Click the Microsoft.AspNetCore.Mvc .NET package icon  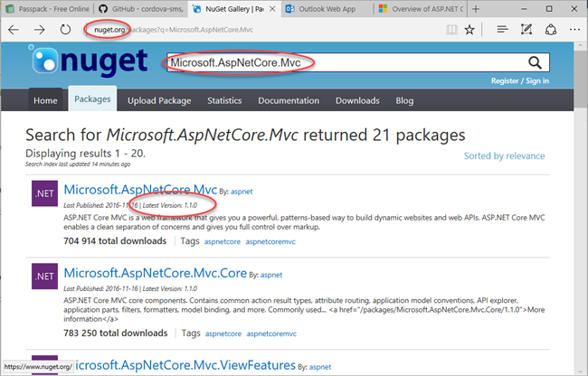pyautogui.click(x=44, y=193)
